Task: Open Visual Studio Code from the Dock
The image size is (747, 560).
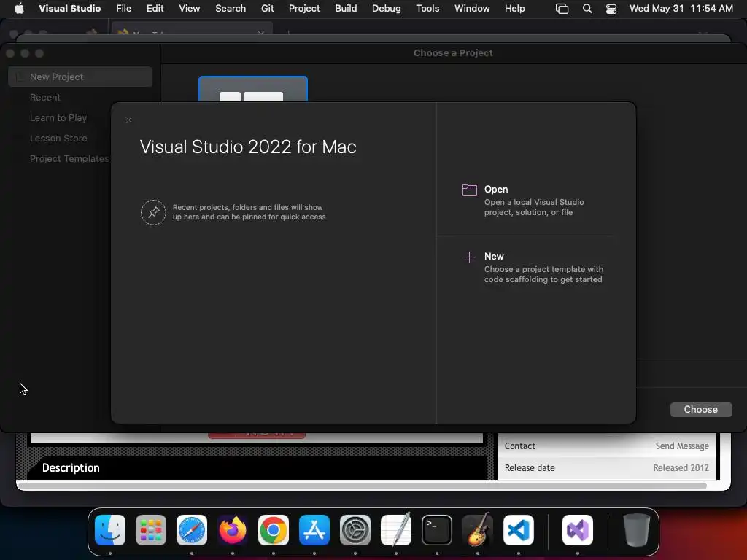Action: tap(519, 530)
